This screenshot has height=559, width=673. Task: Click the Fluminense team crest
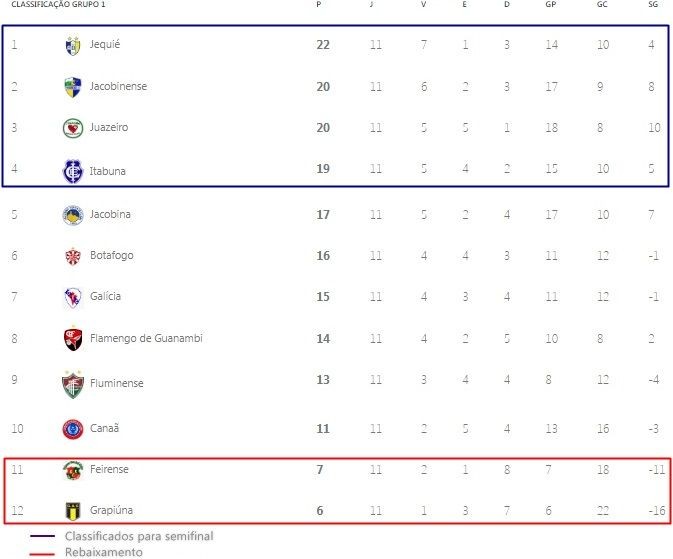tap(72, 384)
